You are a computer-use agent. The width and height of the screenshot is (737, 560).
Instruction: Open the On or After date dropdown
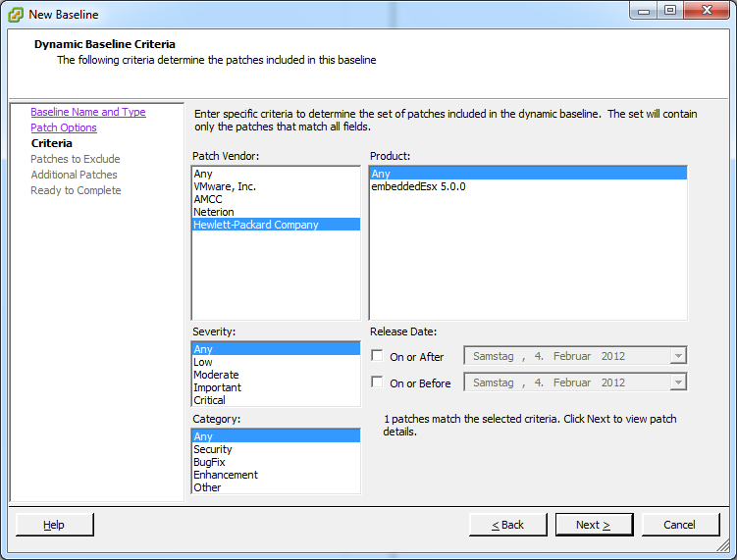click(x=678, y=356)
